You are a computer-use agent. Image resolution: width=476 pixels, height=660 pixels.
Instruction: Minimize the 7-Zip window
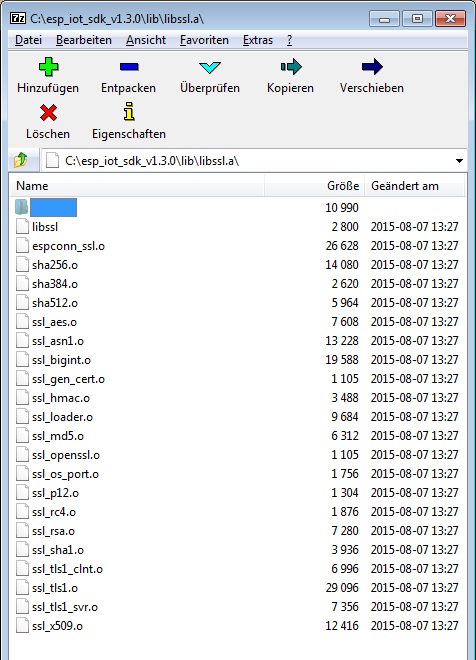tap(384, 19)
